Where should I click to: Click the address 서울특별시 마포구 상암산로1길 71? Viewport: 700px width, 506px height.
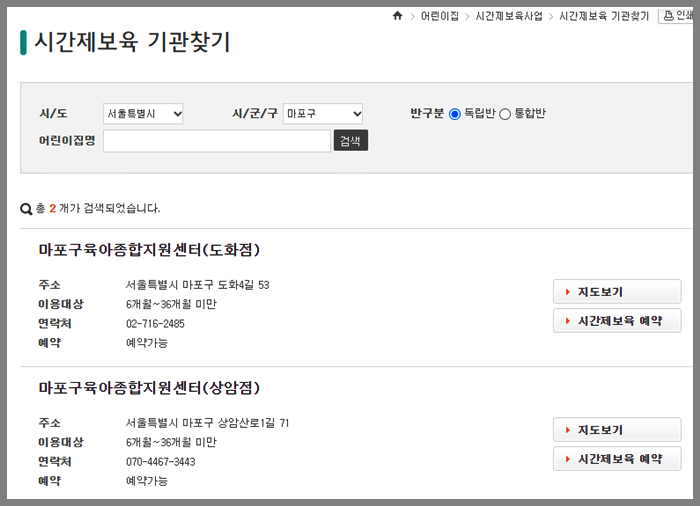[x=207, y=423]
